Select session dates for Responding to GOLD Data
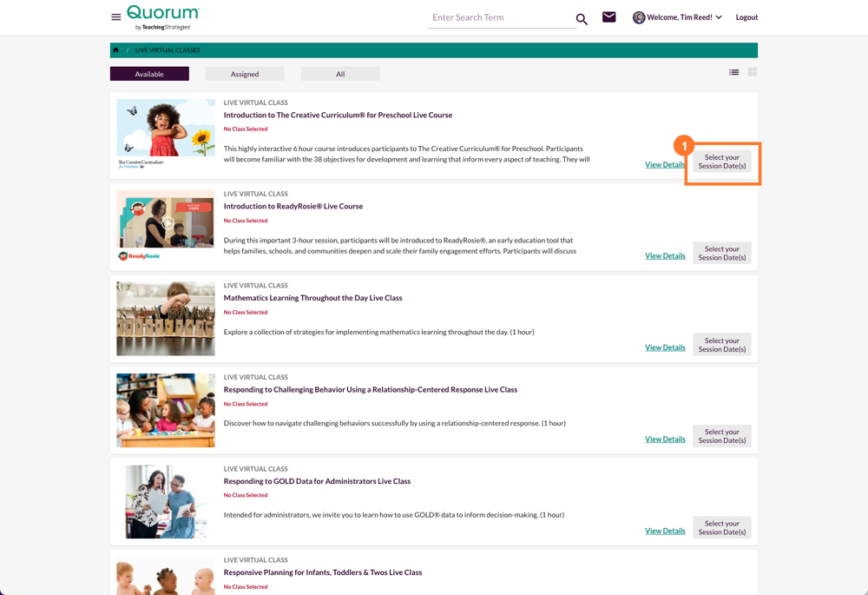This screenshot has width=868, height=595. coord(721,527)
